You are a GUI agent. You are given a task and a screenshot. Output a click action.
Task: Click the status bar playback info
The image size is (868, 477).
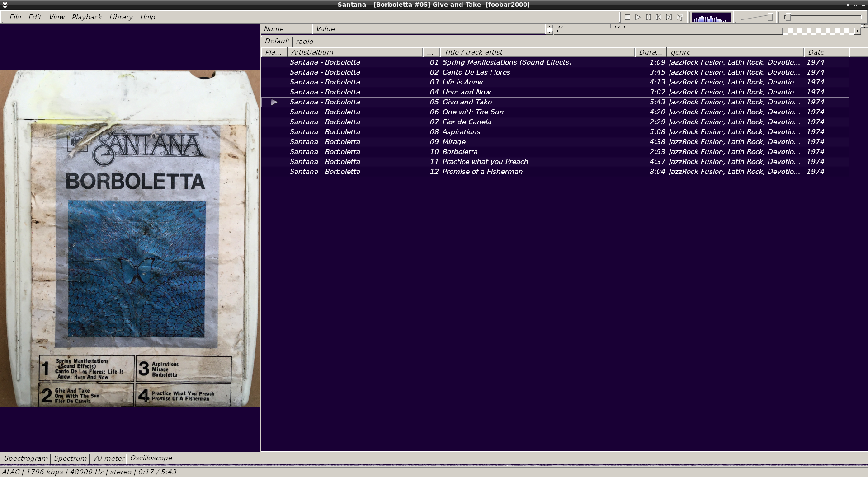[x=90, y=472]
